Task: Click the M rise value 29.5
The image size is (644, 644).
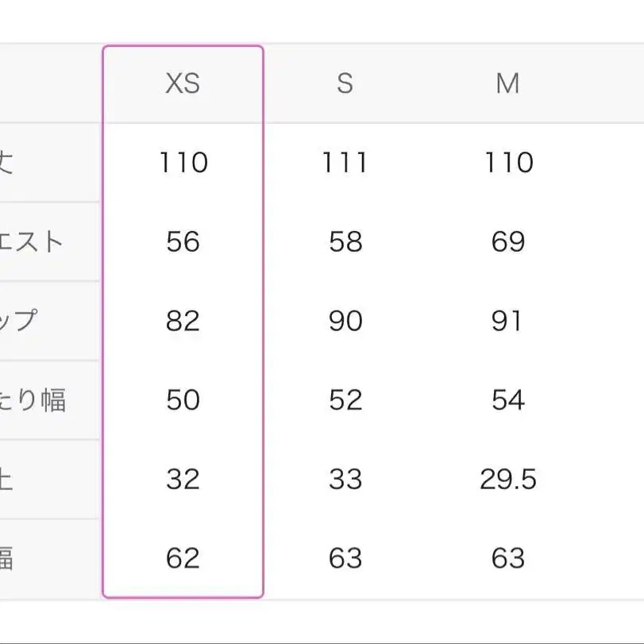Action: pyautogui.click(x=507, y=480)
